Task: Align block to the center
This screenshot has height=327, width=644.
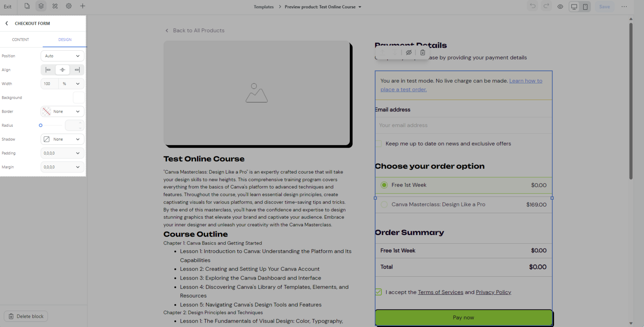Action: (62, 70)
